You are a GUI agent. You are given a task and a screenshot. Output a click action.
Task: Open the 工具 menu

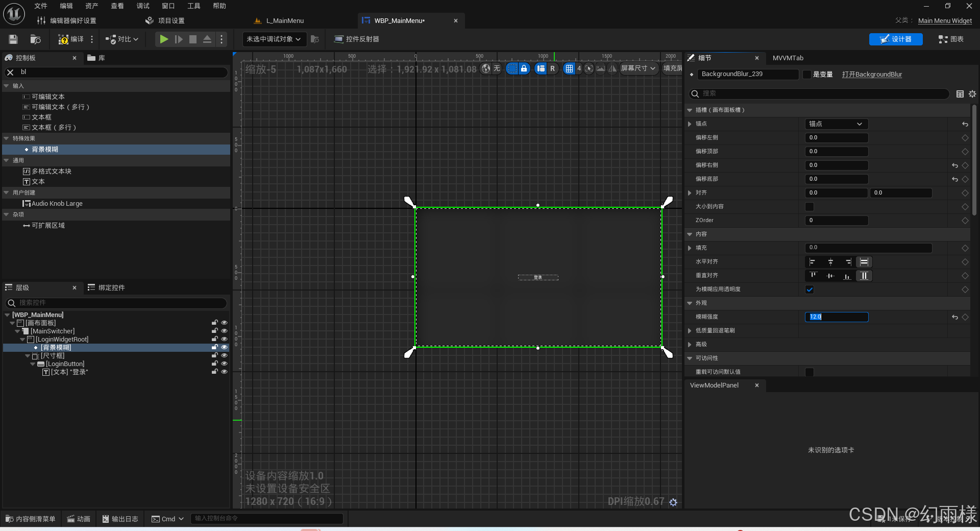tap(194, 6)
